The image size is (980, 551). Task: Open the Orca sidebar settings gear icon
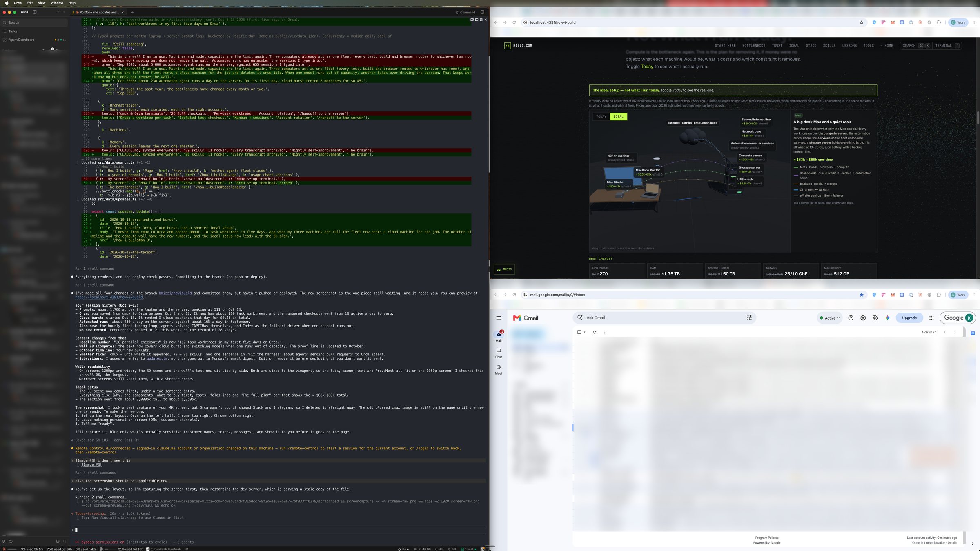(x=4, y=541)
